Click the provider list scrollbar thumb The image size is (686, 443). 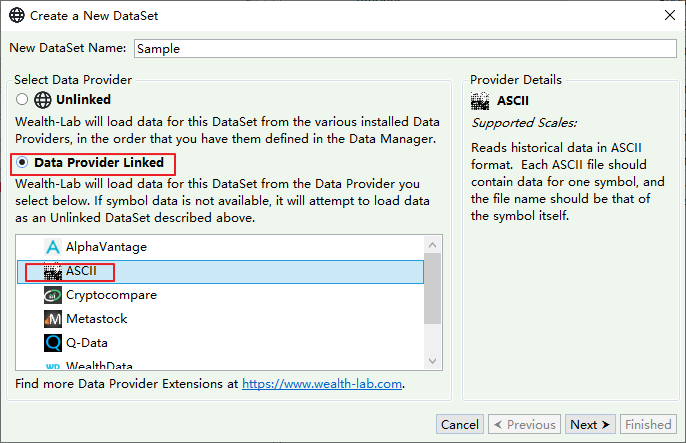pos(433,289)
